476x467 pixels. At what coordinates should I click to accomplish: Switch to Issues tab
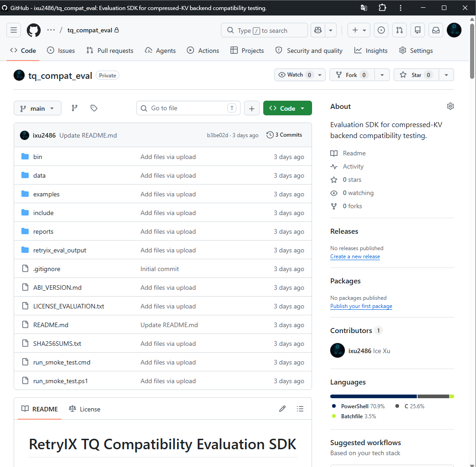pyautogui.click(x=61, y=51)
